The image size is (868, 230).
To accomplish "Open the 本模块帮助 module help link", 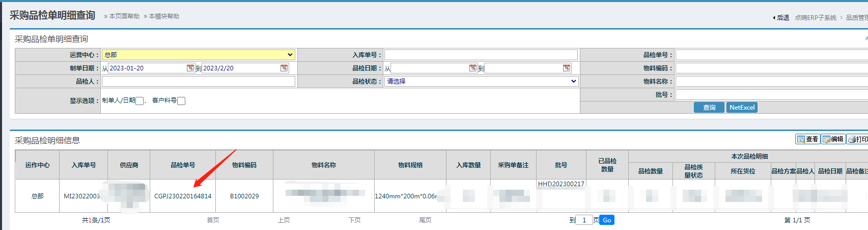I will [x=163, y=16].
